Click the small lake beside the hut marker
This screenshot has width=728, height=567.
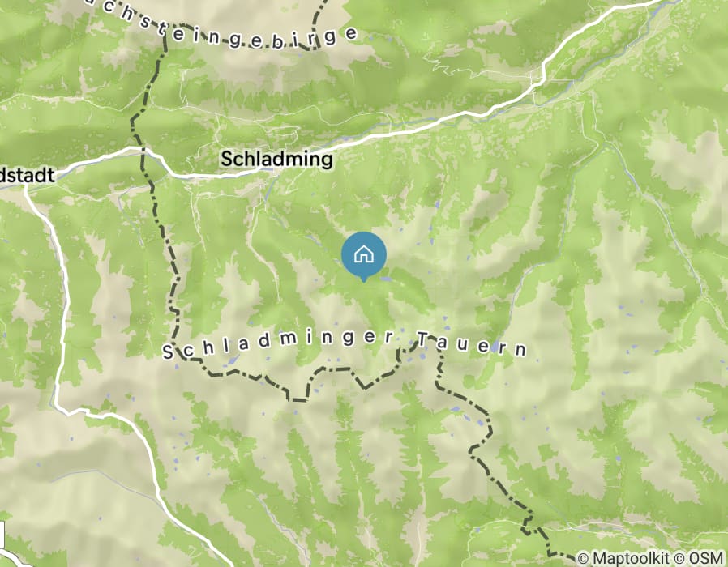click(x=385, y=279)
